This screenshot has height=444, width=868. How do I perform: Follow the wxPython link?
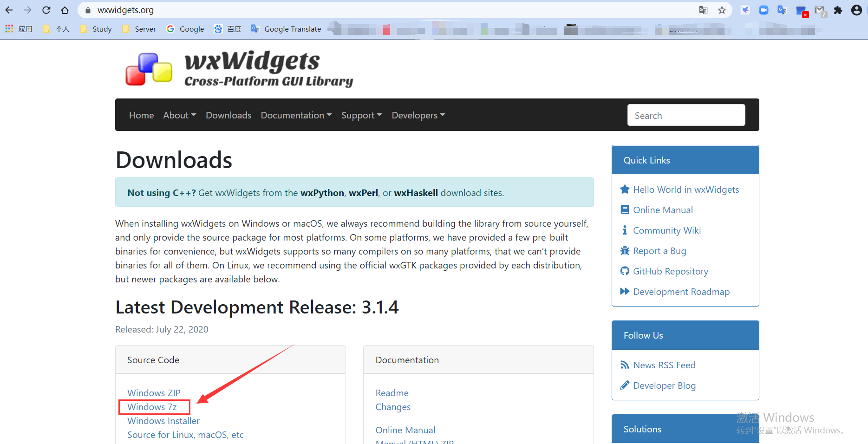[x=322, y=193]
